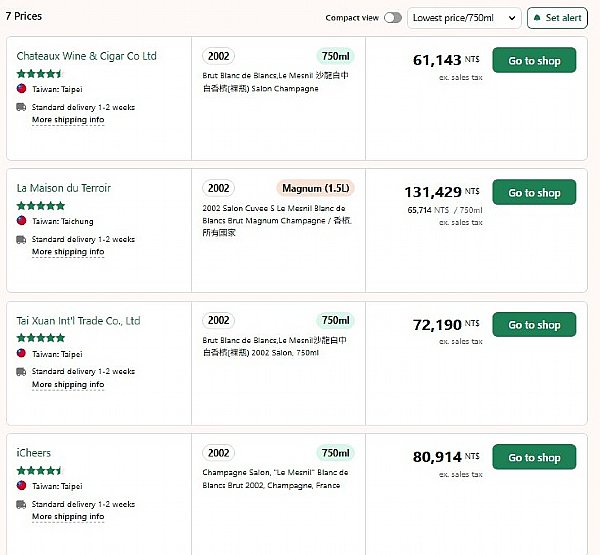Go to shop for the 61,143 NT$ offer
The image size is (600, 555).
pyautogui.click(x=534, y=60)
